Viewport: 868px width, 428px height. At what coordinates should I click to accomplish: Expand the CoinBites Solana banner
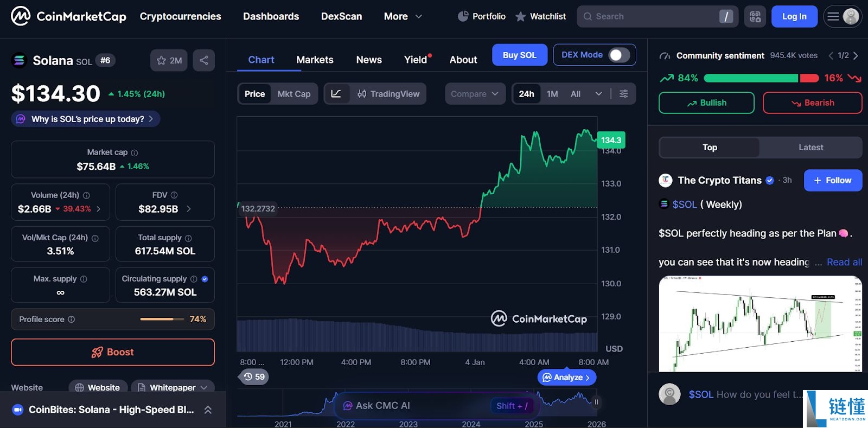coord(208,410)
